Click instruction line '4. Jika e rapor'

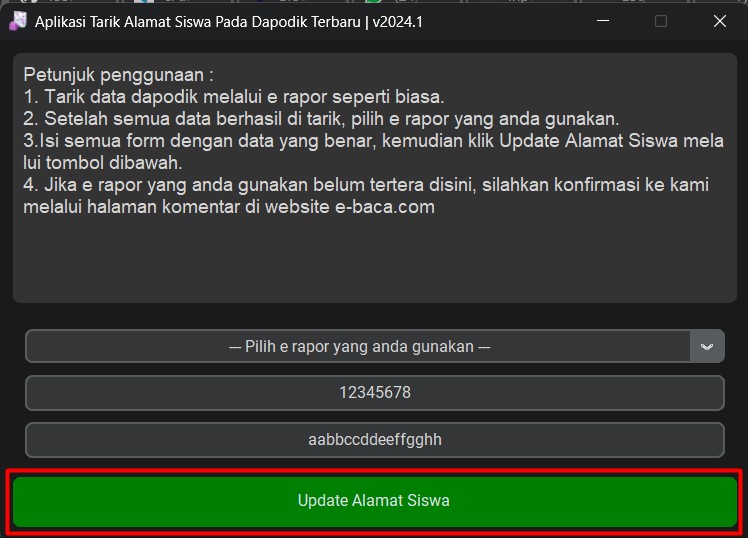coord(366,196)
